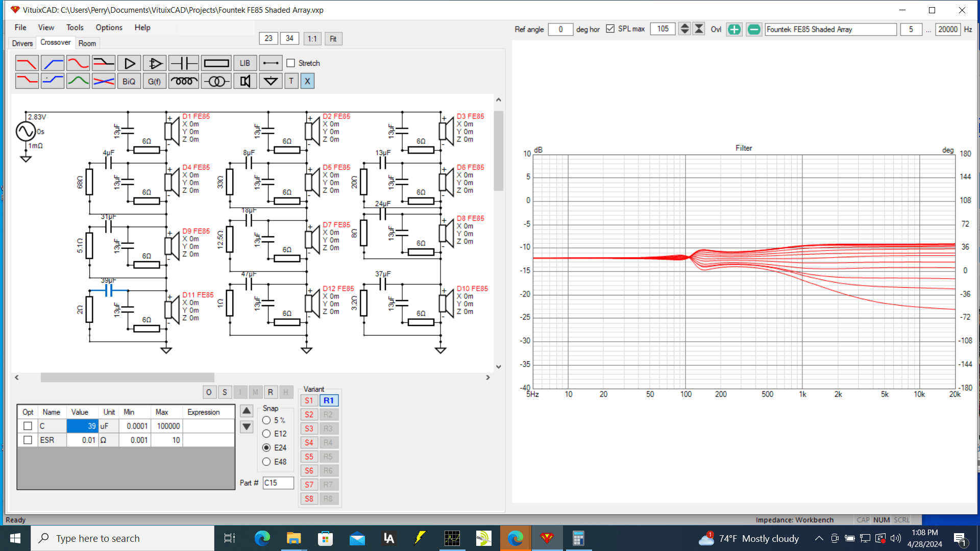Place a ground symbol
This screenshot has height=551, width=980.
[x=271, y=81]
